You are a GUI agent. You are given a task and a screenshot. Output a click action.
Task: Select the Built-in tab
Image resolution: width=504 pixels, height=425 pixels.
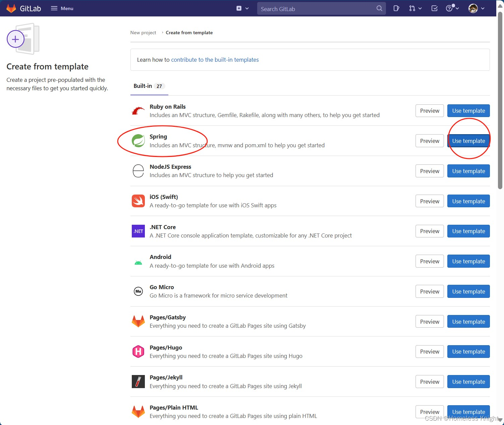[x=149, y=86]
